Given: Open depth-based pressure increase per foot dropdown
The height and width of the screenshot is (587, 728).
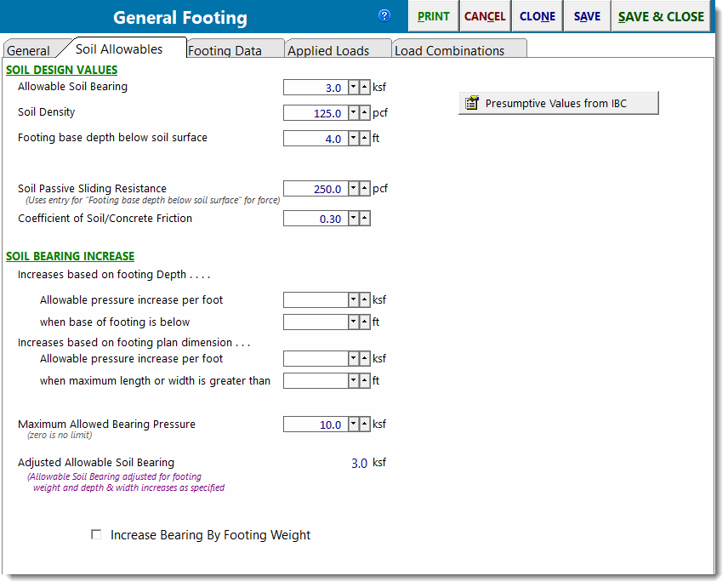Looking at the screenshot, I should pos(354,300).
